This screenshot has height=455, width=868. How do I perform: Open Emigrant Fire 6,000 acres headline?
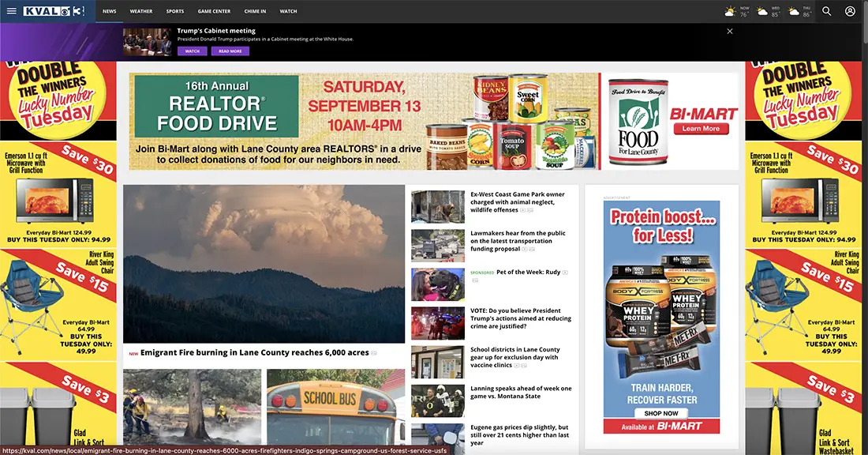(255, 352)
